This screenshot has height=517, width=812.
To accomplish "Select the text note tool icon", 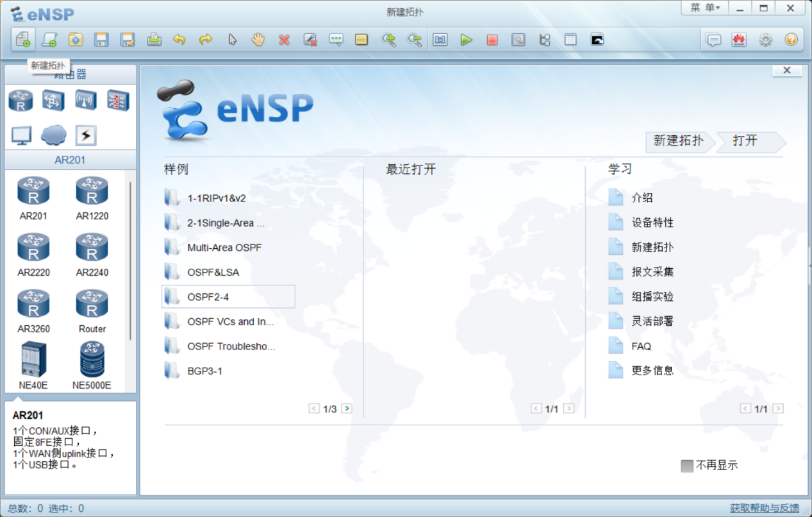I will [336, 40].
